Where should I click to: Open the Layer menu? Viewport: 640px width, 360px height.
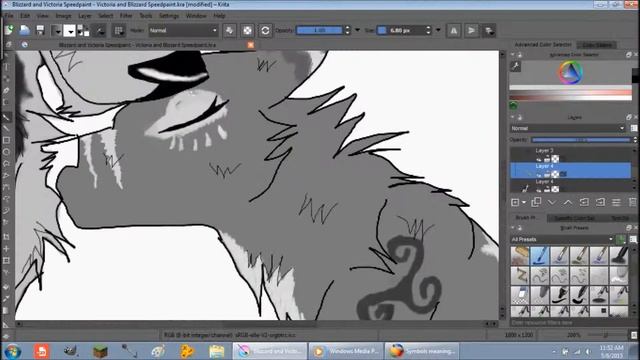pyautogui.click(x=85, y=16)
